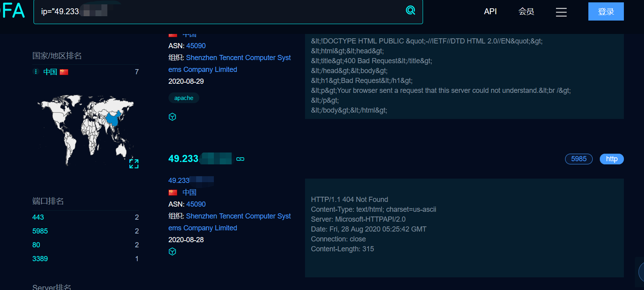This screenshot has height=290, width=644.
Task: Click the 5985 port badge
Action: [x=578, y=159]
